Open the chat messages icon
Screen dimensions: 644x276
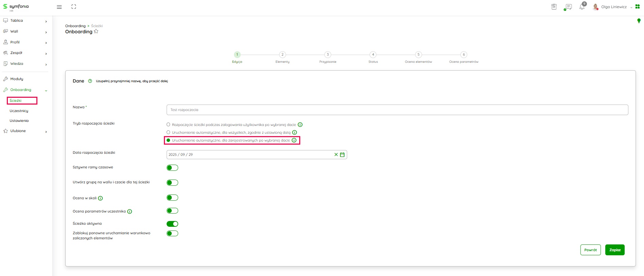568,7
